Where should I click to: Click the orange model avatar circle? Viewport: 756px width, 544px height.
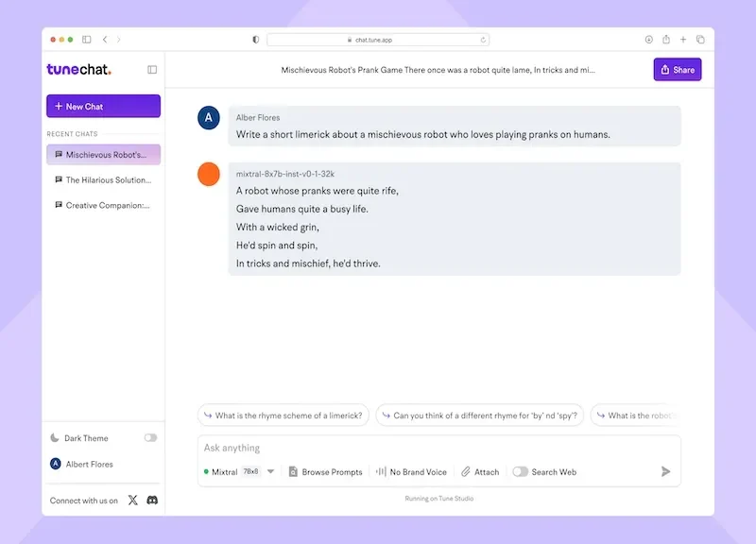[209, 174]
